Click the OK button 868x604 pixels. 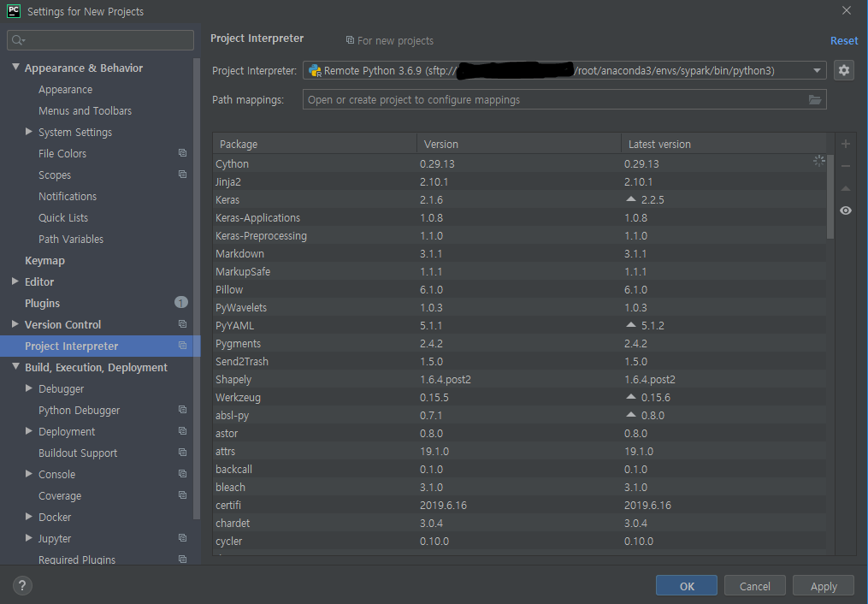pos(687,586)
